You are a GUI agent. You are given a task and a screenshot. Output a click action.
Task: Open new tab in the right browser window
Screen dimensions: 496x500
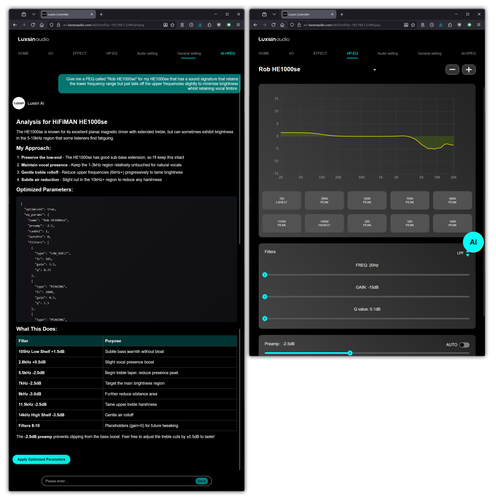tap(342, 14)
